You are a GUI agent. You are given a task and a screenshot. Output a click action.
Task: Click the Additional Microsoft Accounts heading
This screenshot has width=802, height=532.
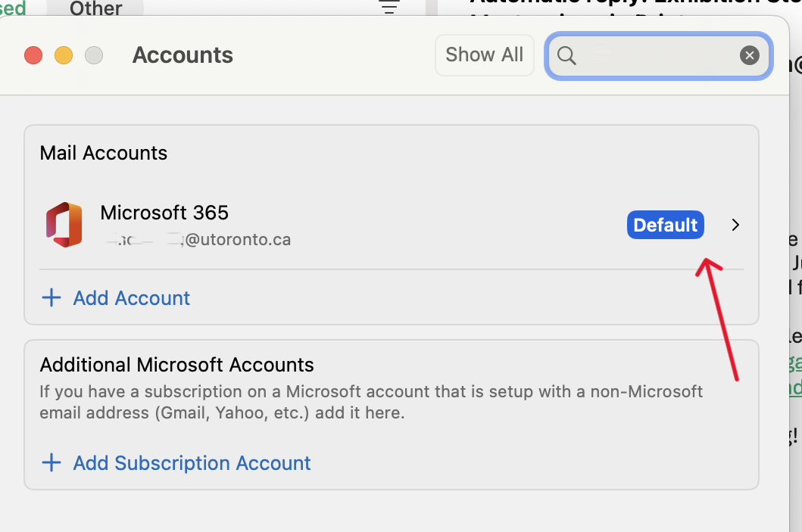176,365
